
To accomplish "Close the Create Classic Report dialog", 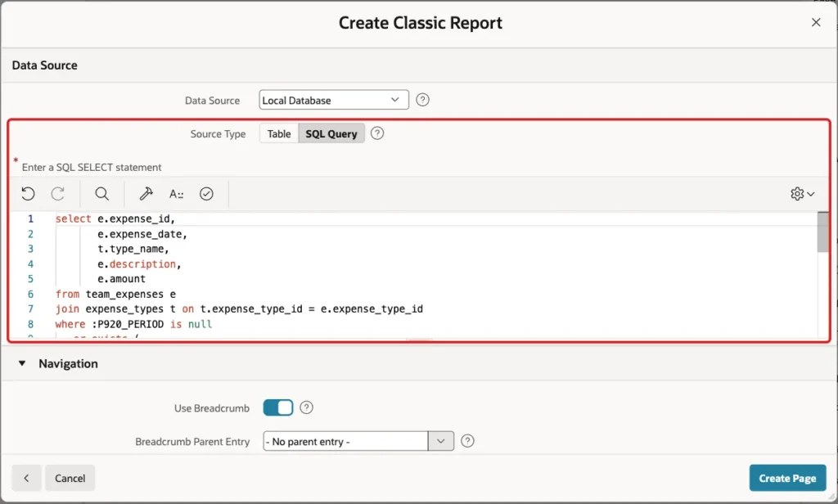I will click(x=816, y=22).
